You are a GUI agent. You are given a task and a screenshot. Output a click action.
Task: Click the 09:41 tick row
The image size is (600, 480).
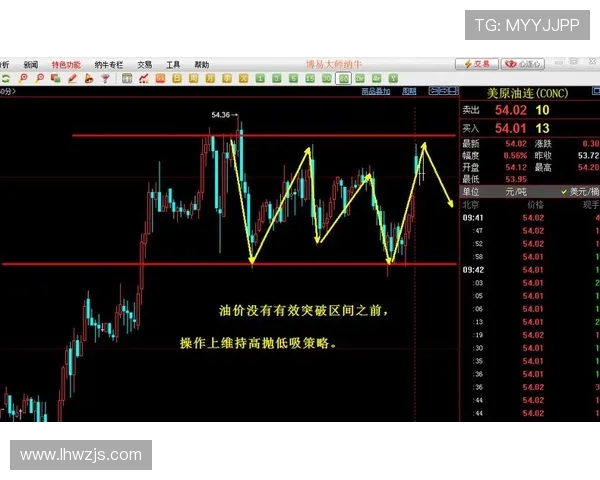point(530,218)
